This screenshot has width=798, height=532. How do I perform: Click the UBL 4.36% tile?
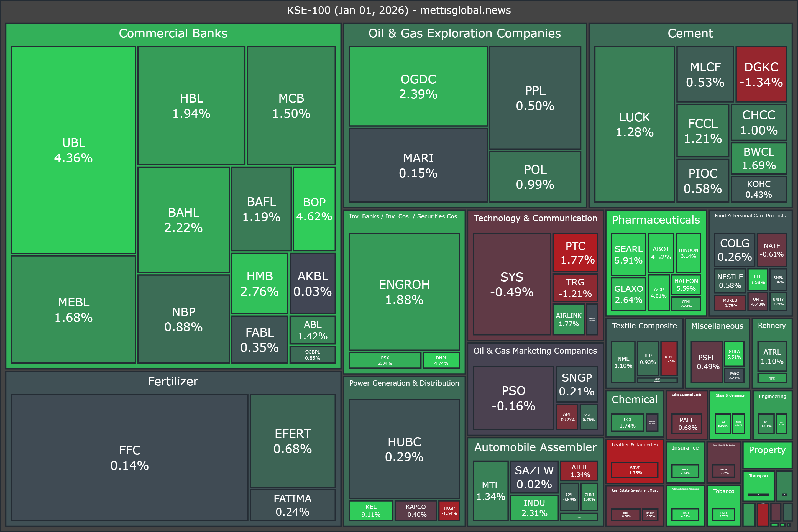tap(73, 150)
